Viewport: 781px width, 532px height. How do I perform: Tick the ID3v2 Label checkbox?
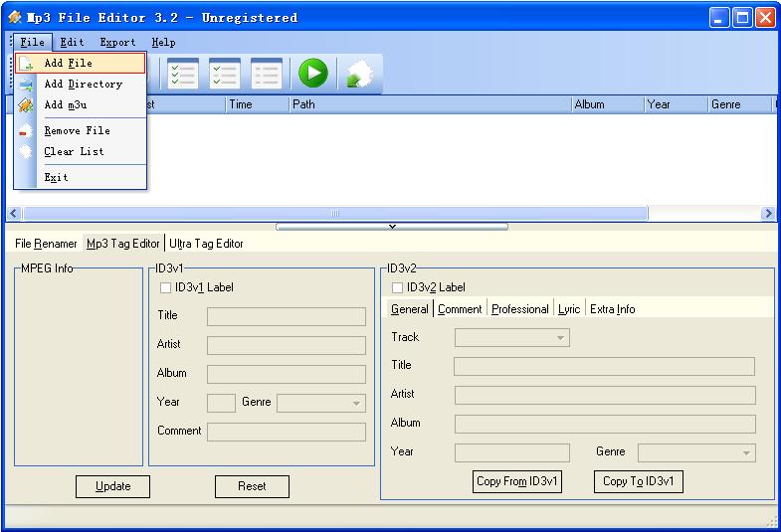click(x=398, y=288)
